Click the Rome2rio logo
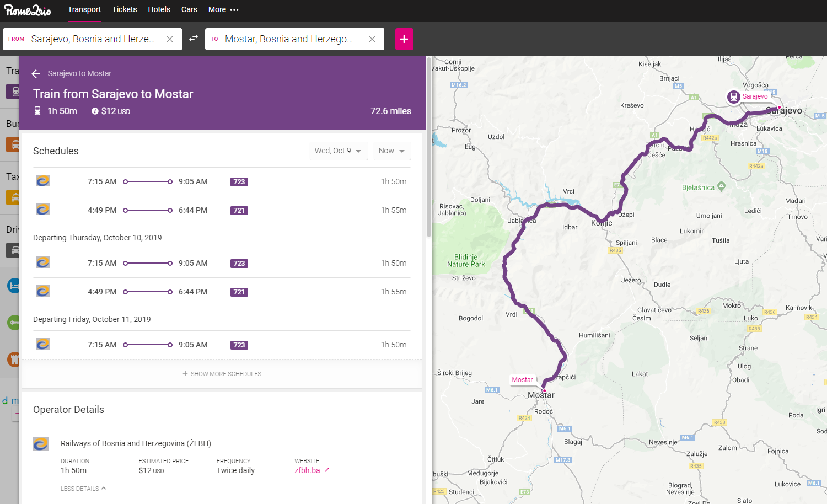Viewport: 827px width, 504px height. (x=28, y=10)
